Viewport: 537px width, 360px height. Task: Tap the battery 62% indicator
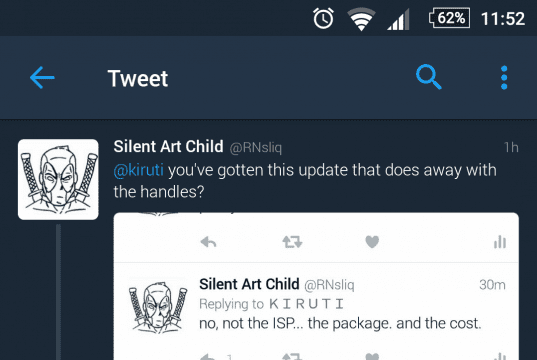point(449,18)
